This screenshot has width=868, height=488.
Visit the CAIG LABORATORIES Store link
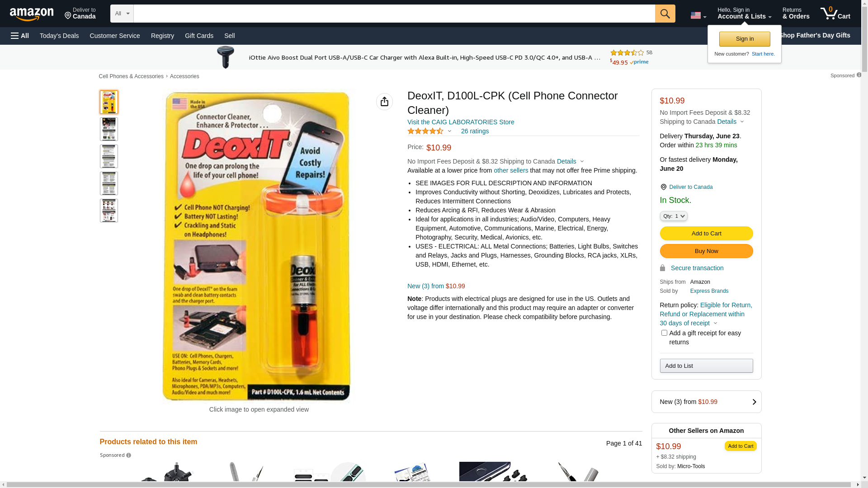[x=461, y=122]
